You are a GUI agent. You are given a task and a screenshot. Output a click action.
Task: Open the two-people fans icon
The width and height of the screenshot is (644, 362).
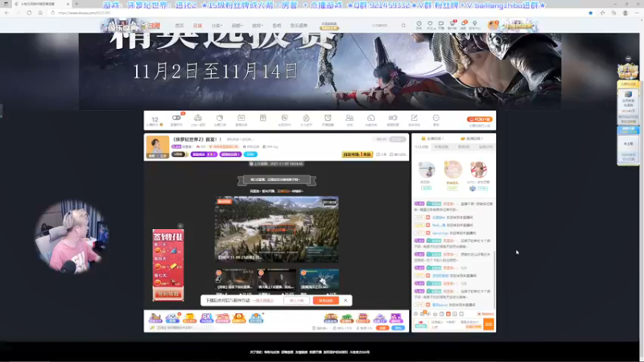349,118
